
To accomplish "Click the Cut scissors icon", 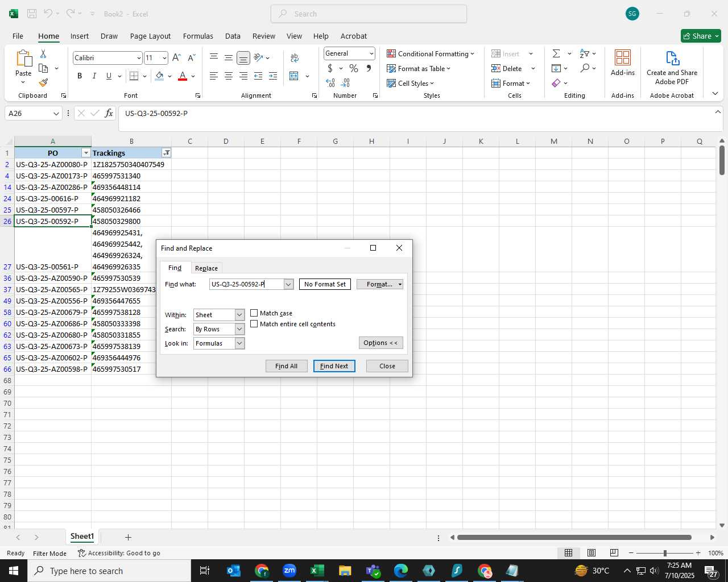I will [x=43, y=53].
